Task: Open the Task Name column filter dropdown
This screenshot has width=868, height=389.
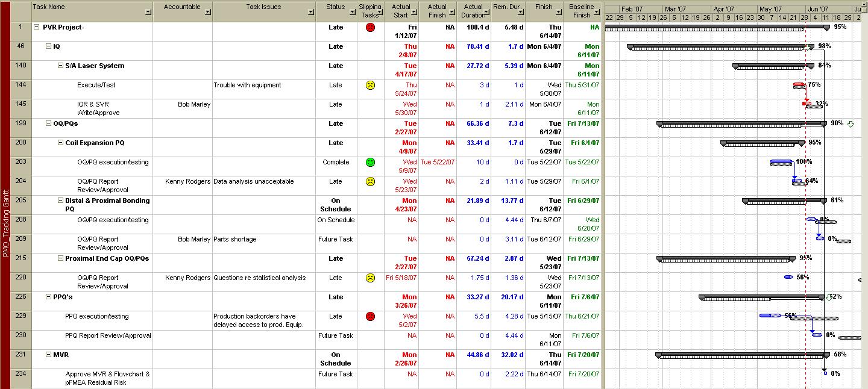Action: [148, 12]
